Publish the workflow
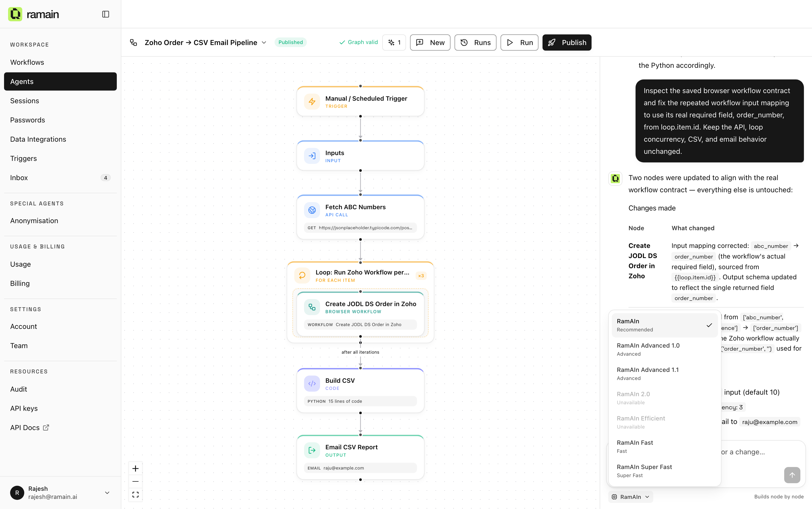The image size is (812, 509). coord(567,43)
